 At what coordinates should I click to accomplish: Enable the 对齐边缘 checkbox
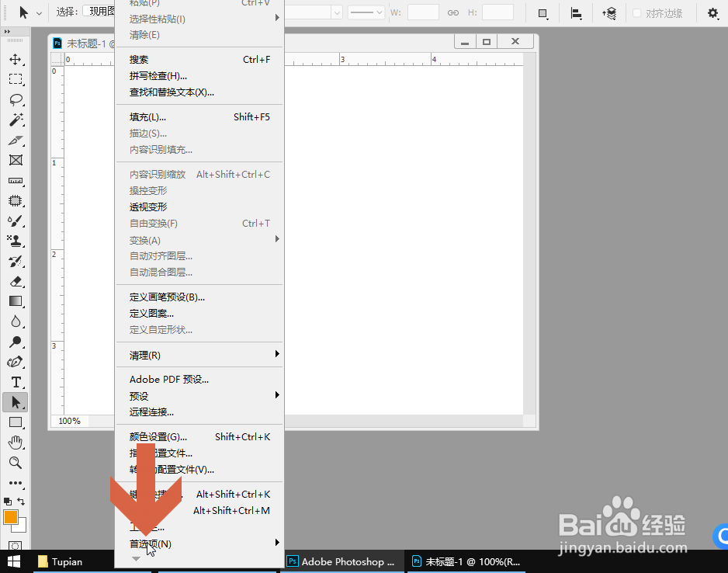637,13
